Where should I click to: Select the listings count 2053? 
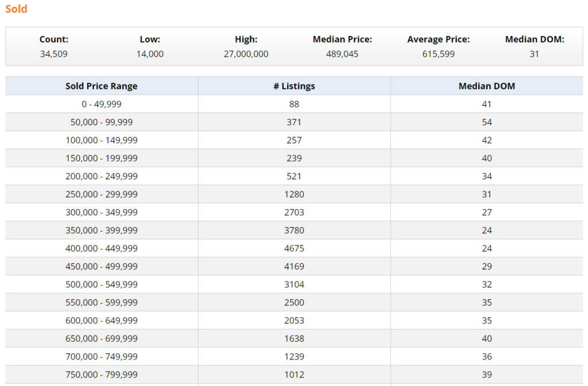click(294, 321)
